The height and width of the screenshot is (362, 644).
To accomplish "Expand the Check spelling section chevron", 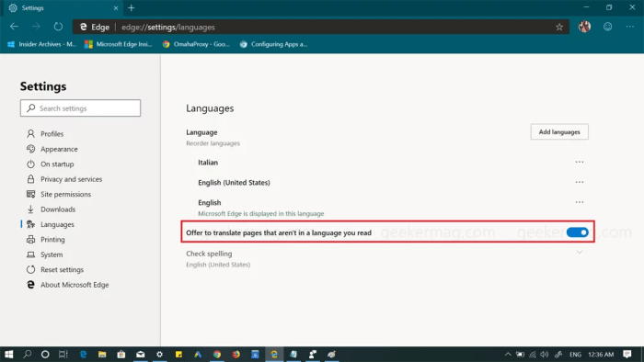I will coord(579,252).
